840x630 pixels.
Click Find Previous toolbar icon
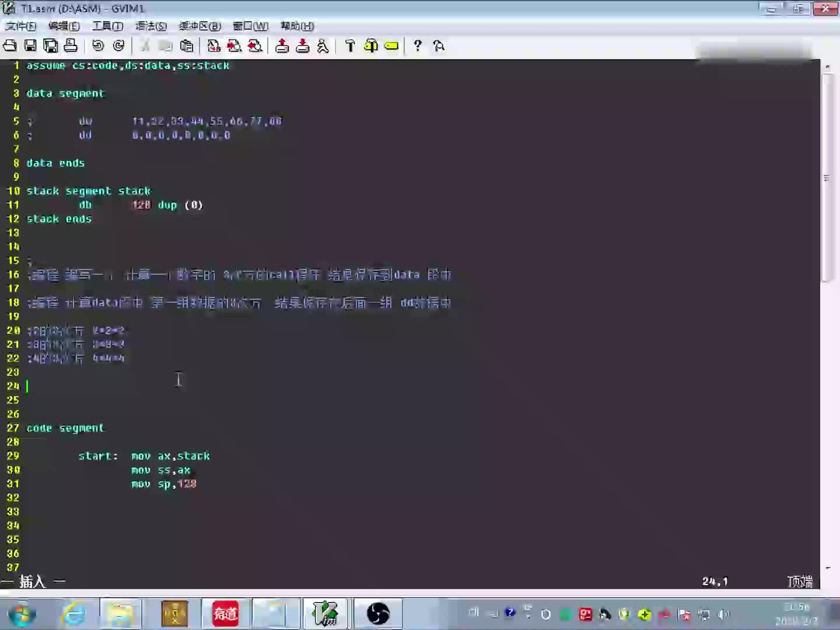255,45
